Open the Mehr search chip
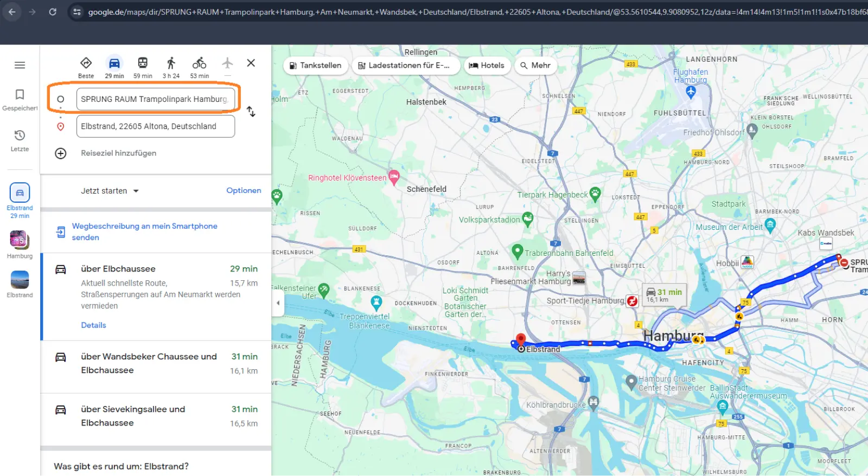 [x=535, y=66]
